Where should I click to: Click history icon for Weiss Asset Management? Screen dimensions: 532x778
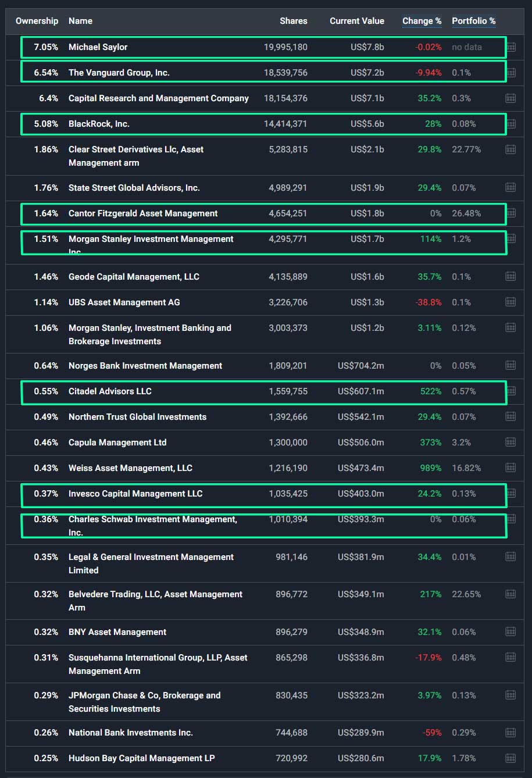[510, 468]
